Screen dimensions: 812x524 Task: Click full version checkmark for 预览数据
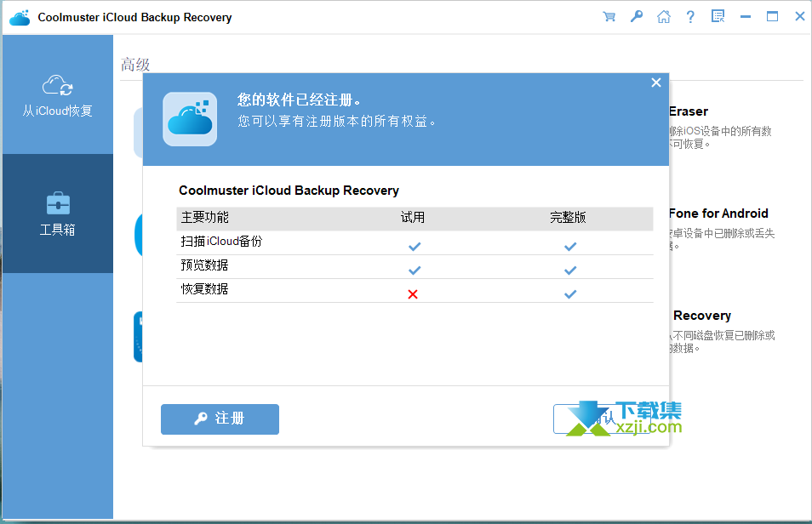click(x=570, y=271)
